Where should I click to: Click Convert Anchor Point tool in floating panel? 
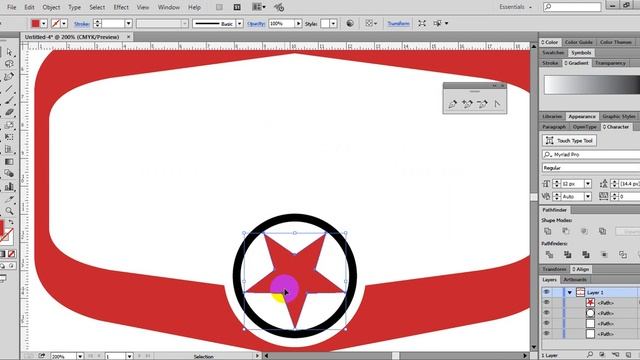point(497,104)
